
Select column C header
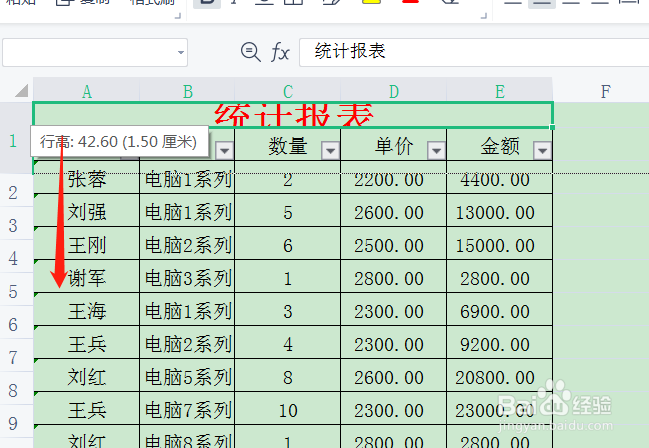pyautogui.click(x=288, y=91)
